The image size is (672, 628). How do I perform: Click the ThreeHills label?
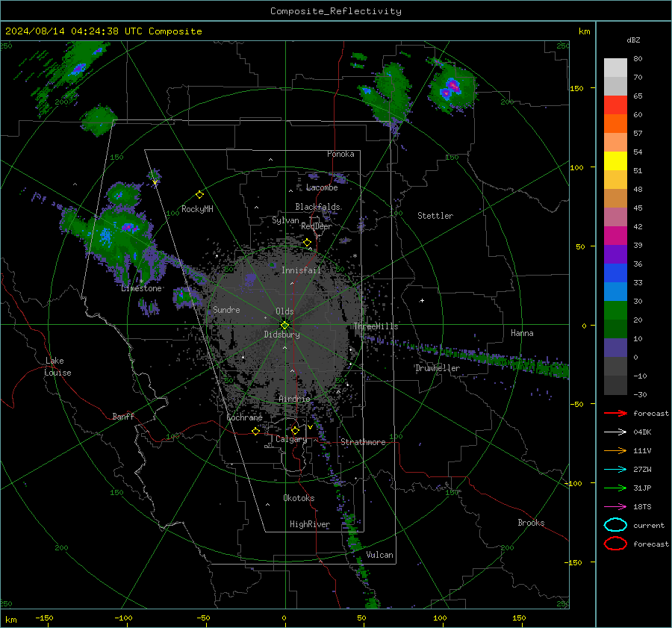(x=376, y=326)
